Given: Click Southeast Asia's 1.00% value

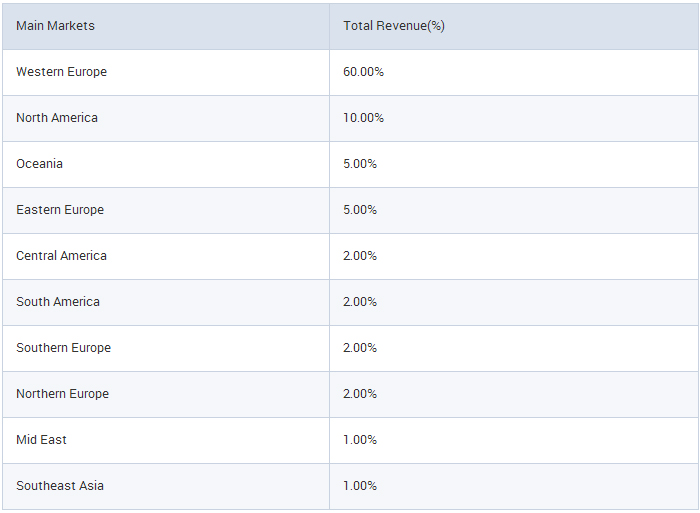Looking at the screenshot, I should [360, 486].
